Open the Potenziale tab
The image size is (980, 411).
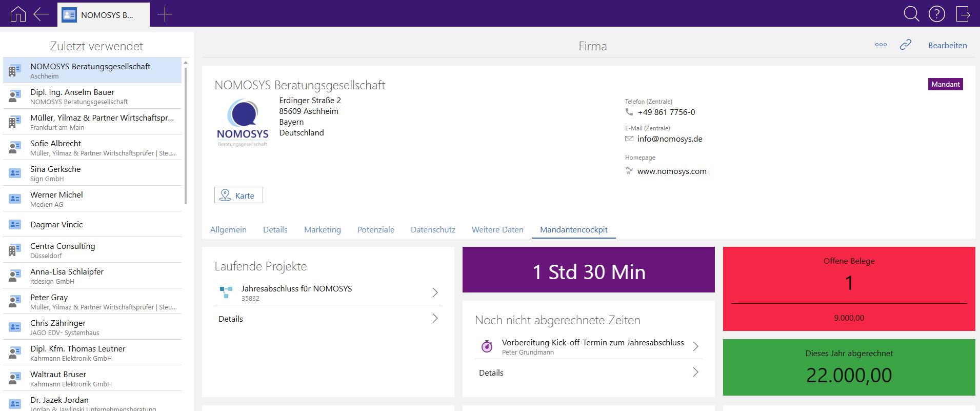click(376, 229)
